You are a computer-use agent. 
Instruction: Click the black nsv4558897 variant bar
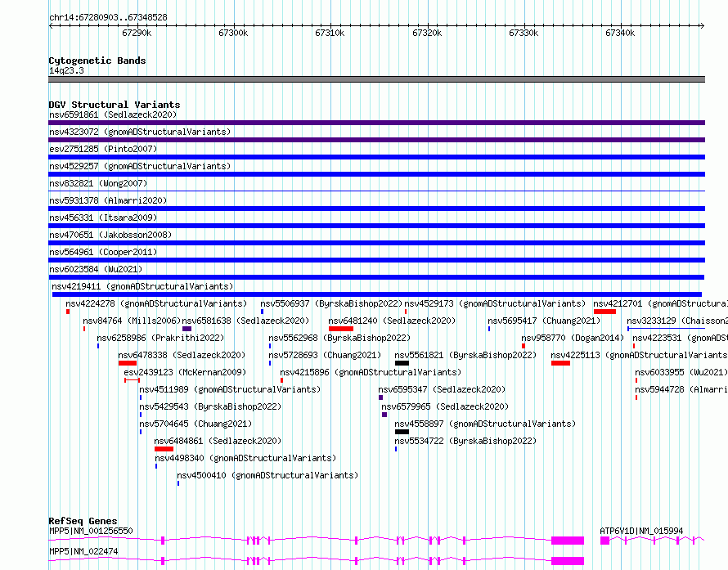coord(402,432)
